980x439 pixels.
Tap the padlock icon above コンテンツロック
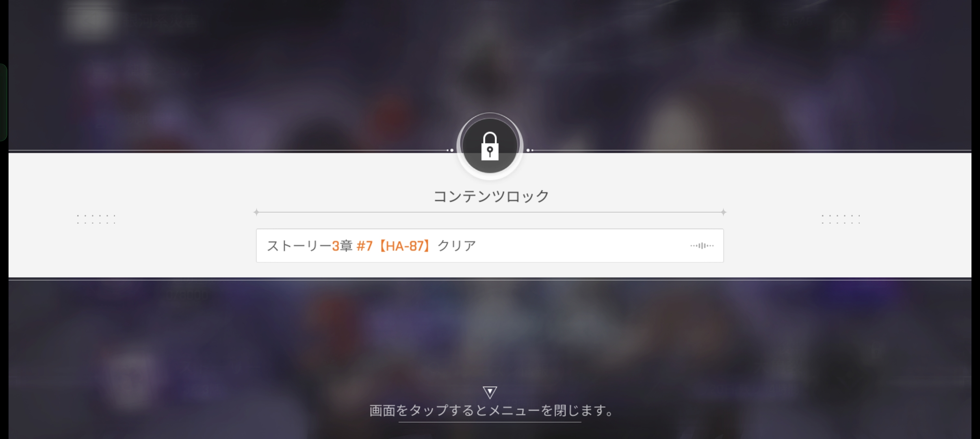pyautogui.click(x=490, y=146)
